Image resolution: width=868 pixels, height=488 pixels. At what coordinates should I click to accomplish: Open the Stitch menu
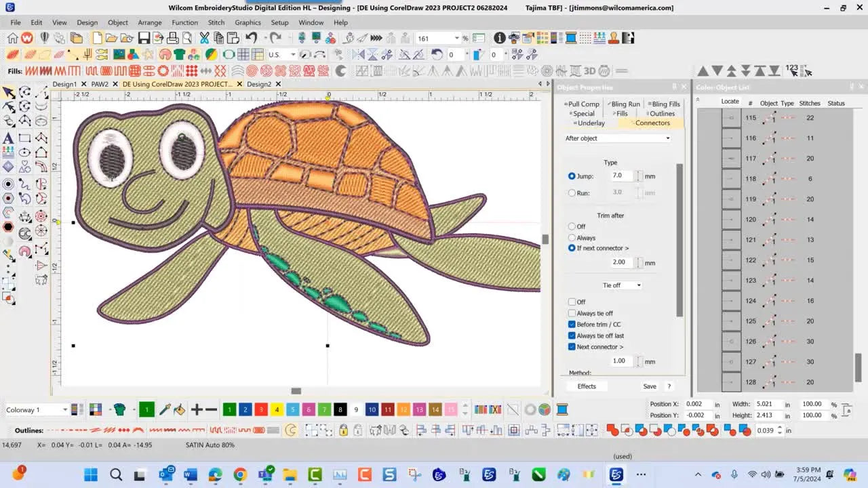coord(216,22)
